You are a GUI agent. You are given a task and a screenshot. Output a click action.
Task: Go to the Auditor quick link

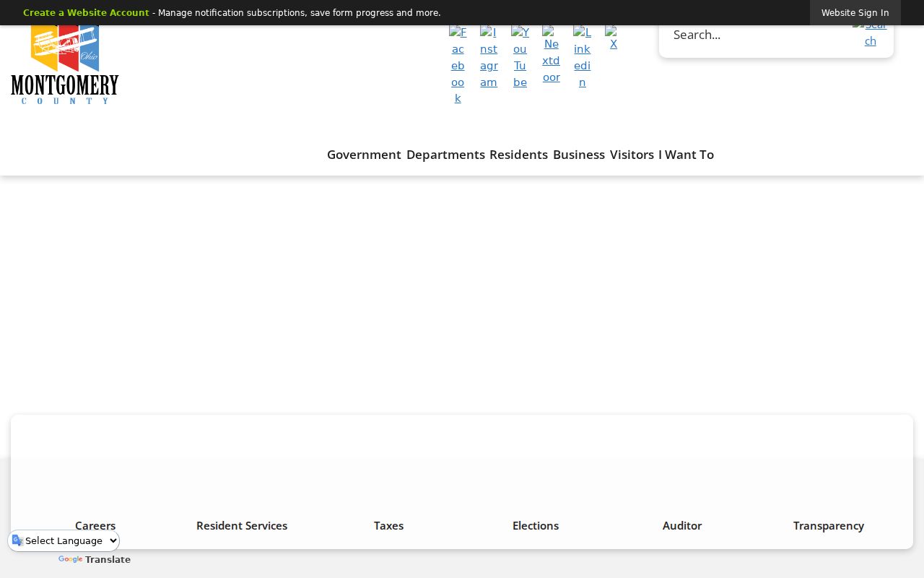[682, 525]
